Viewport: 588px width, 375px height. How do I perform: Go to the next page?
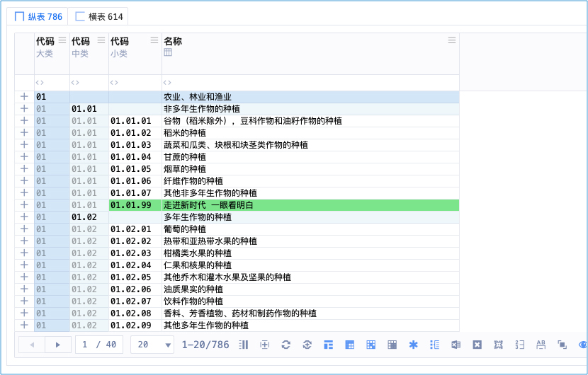[58, 345]
